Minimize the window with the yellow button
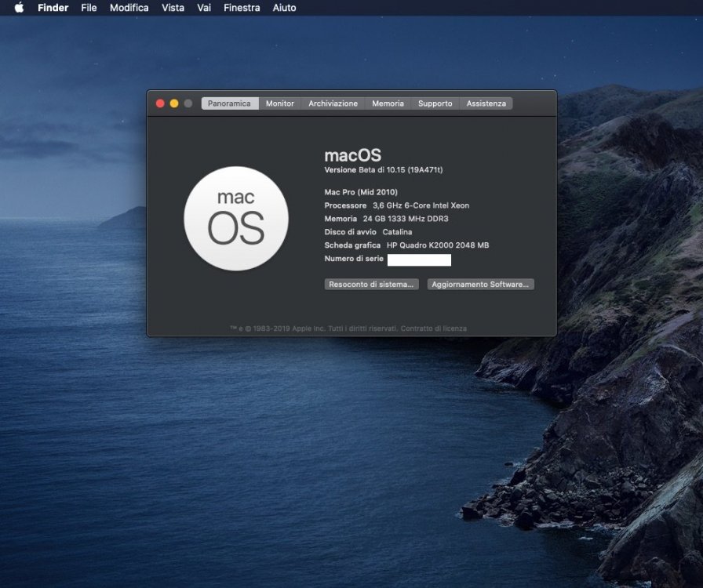This screenshot has width=703, height=588. (174, 103)
